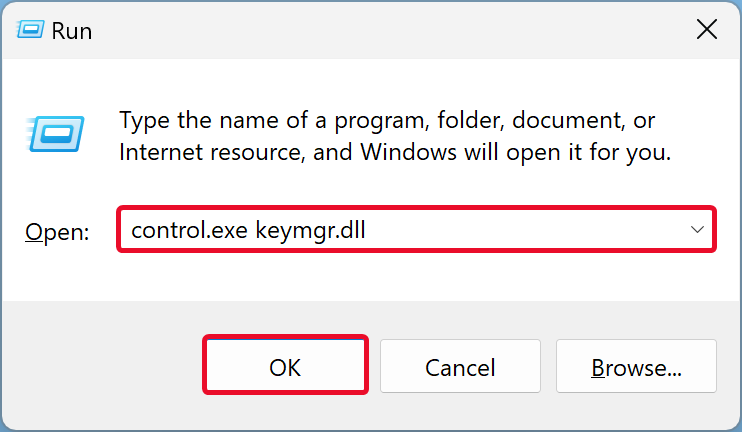Place cursor on "keymgr.dll" in Open field
The height and width of the screenshot is (432, 742).
pyautogui.click(x=313, y=231)
